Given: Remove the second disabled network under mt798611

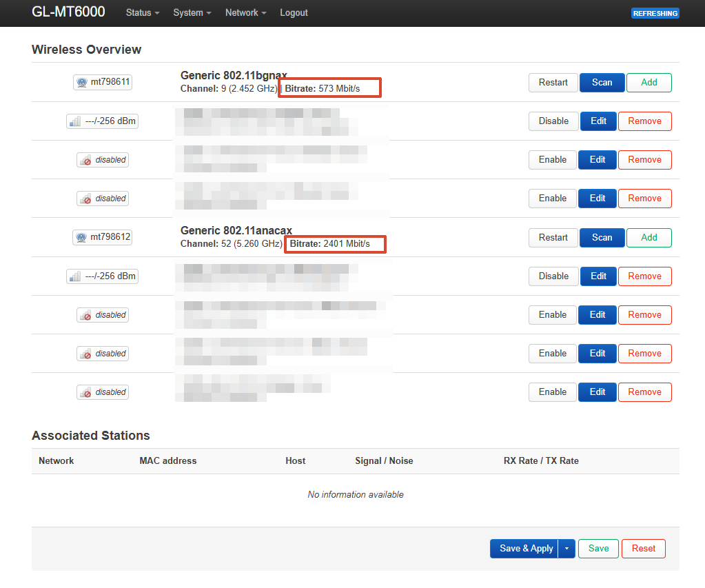Looking at the screenshot, I should [645, 199].
